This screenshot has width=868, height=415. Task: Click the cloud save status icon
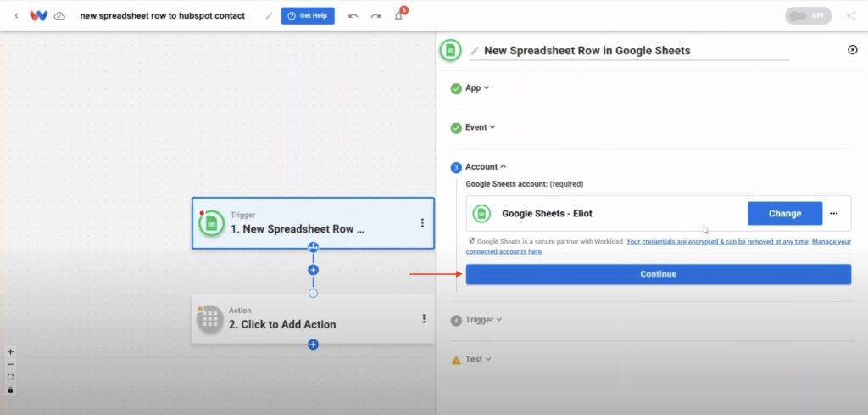pyautogui.click(x=59, y=16)
